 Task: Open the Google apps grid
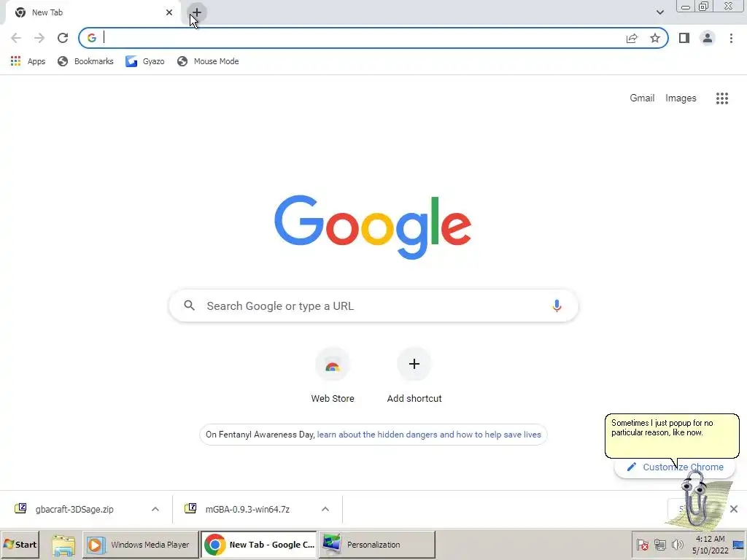pos(721,98)
